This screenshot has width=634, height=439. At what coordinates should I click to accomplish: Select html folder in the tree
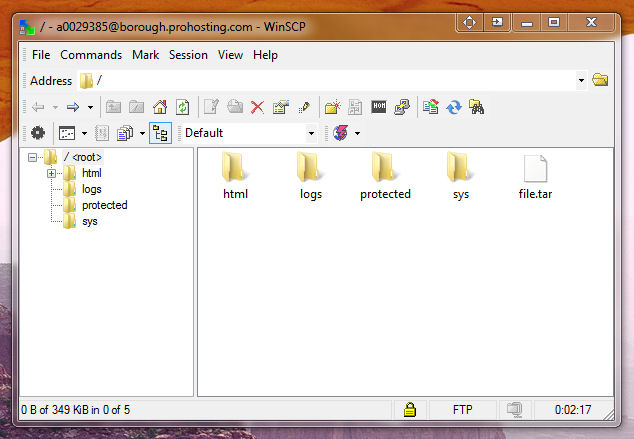(92, 173)
